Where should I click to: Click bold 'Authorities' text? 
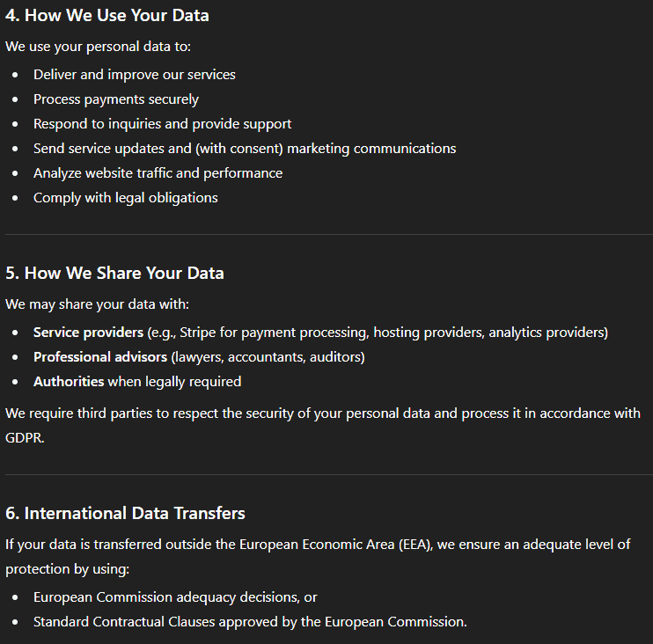(x=69, y=381)
